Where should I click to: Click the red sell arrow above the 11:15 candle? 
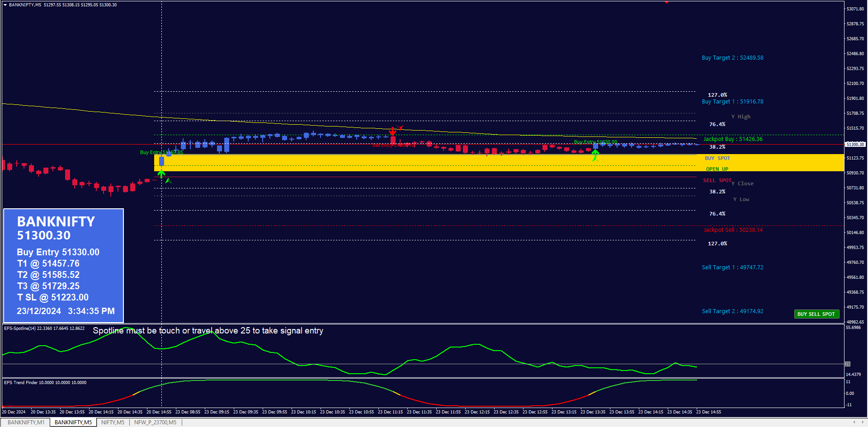393,131
